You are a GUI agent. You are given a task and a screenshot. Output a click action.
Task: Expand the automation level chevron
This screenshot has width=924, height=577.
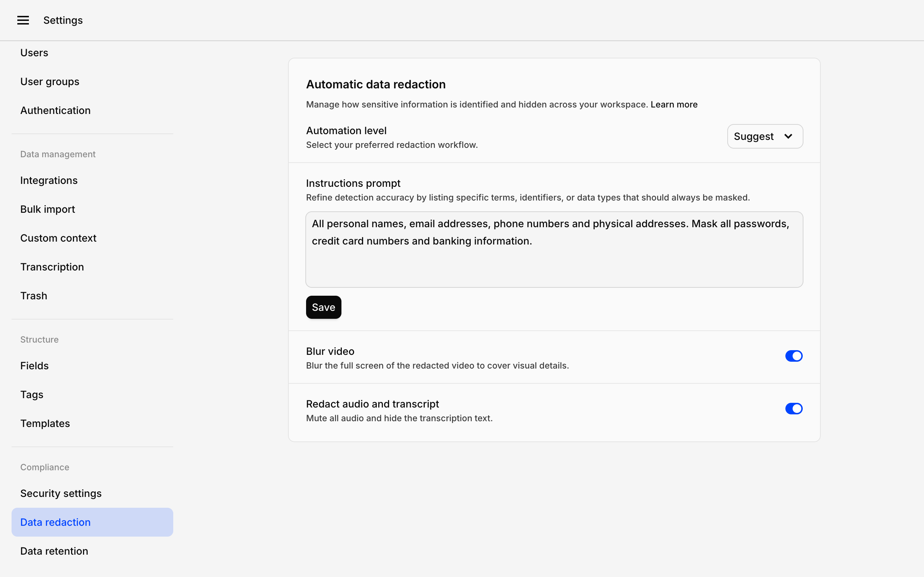(x=789, y=136)
